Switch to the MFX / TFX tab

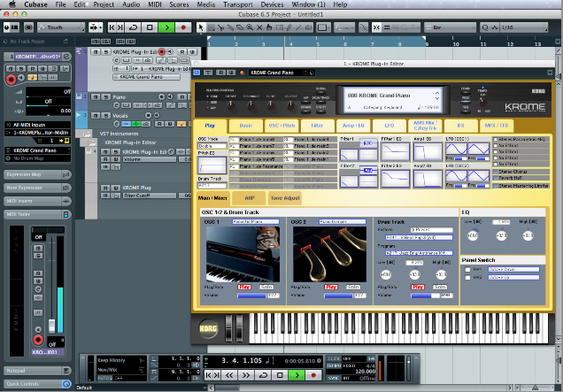(497, 126)
